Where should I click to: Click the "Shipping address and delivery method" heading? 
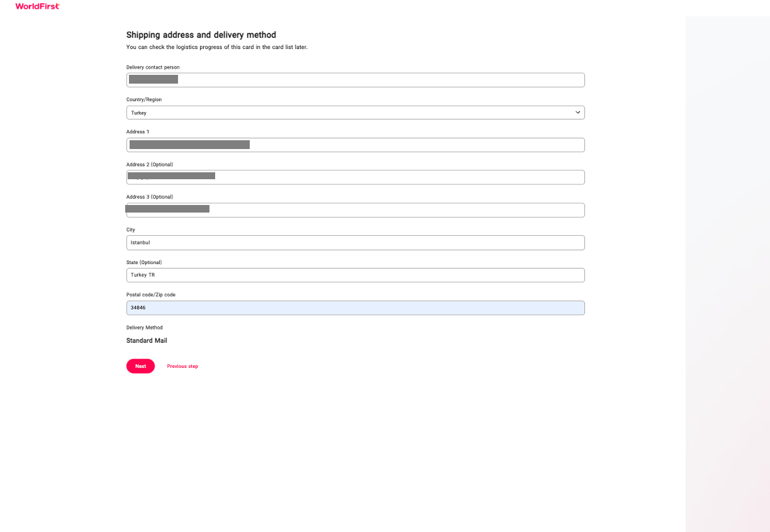201,35
